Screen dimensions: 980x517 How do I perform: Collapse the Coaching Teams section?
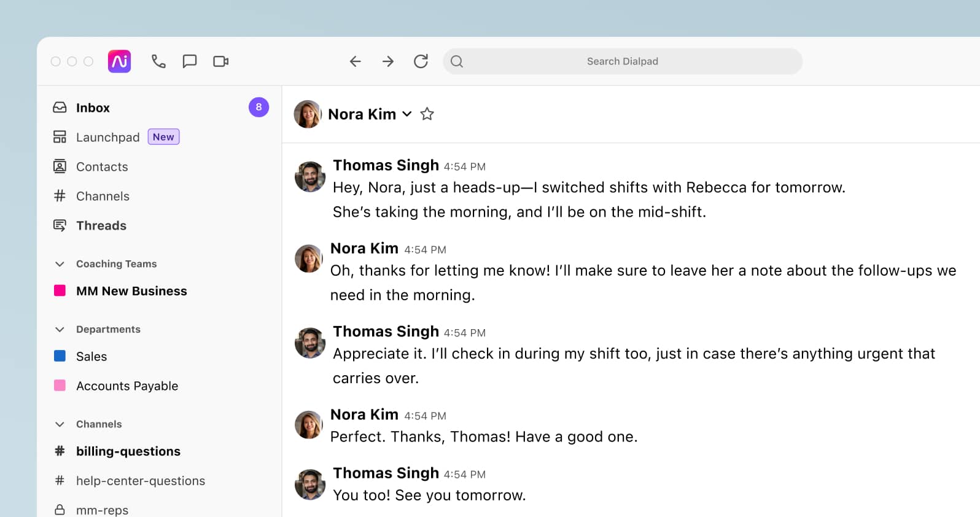click(x=60, y=264)
